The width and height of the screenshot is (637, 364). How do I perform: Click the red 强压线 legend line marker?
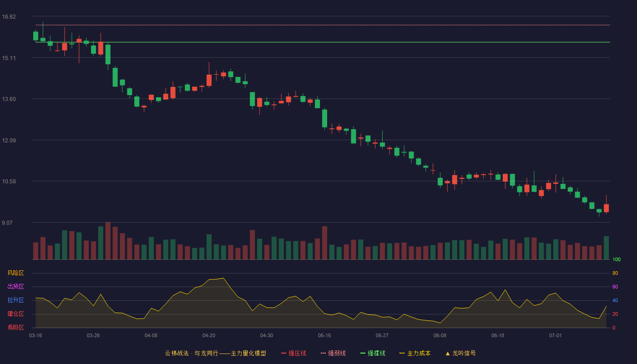pyautogui.click(x=283, y=353)
